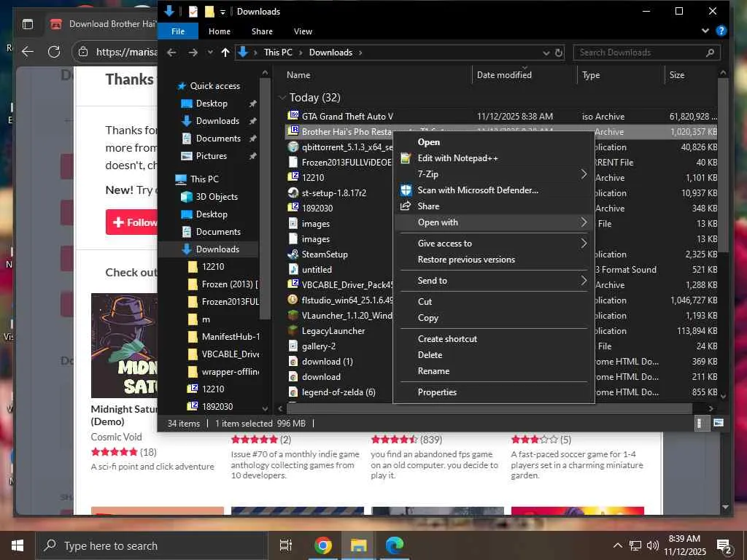Refresh the Downloads folder view
This screenshot has width=747, height=560.
click(x=559, y=52)
